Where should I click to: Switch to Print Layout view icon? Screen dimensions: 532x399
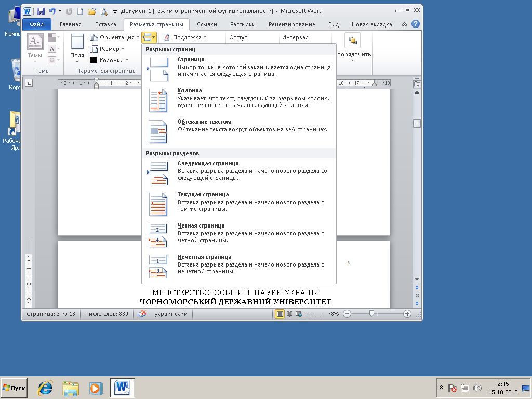coord(280,314)
